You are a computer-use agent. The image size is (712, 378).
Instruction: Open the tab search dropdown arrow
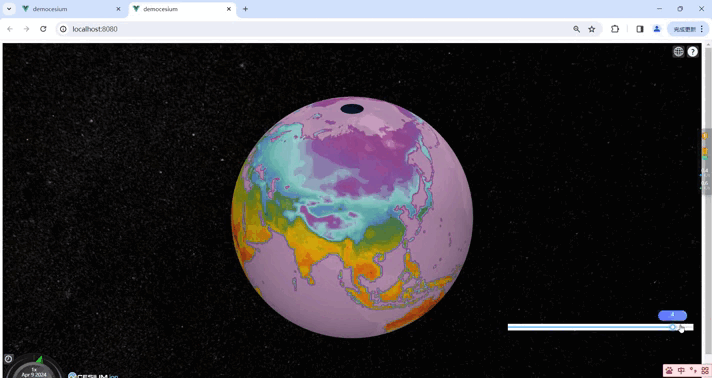tap(9, 9)
